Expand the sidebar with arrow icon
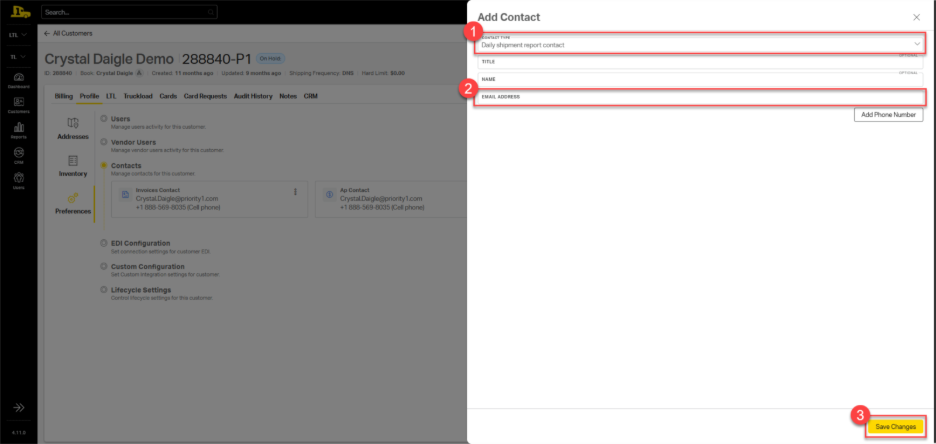 [x=19, y=408]
